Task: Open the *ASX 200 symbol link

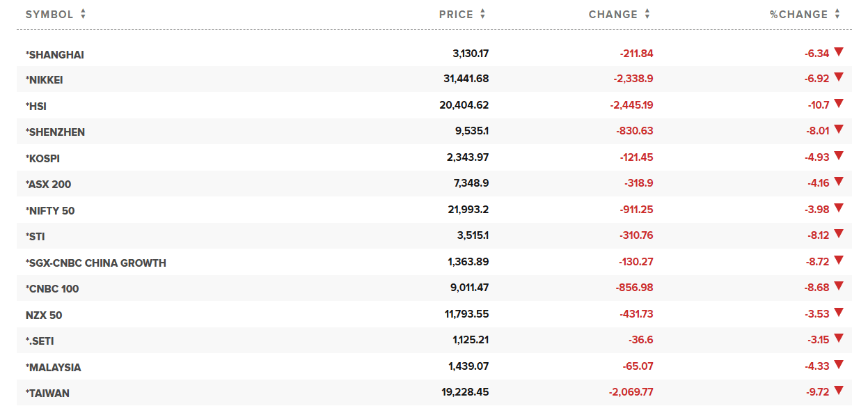Action: 48,185
